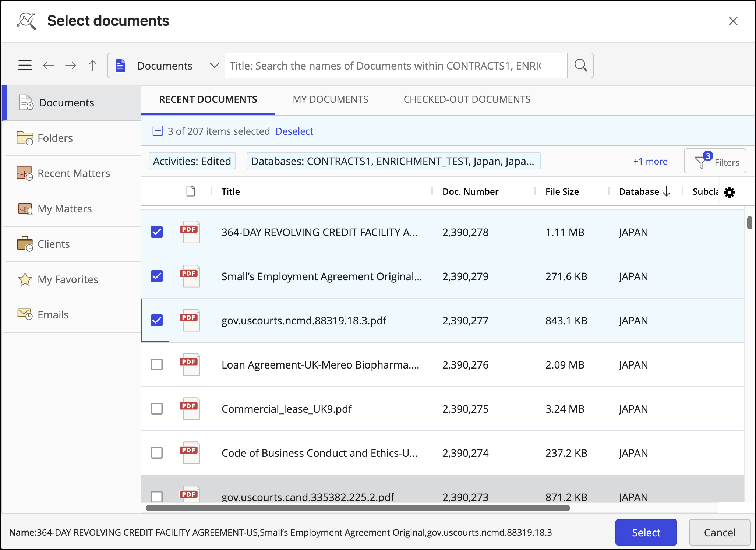Tick the Loan Agreement-UK-Mereo Biopharma checkbox
Screen dimensions: 756x550
pos(157,364)
